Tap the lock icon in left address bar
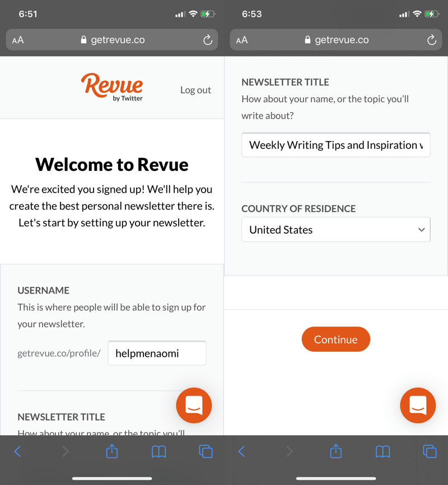448x485 pixels. [x=83, y=40]
